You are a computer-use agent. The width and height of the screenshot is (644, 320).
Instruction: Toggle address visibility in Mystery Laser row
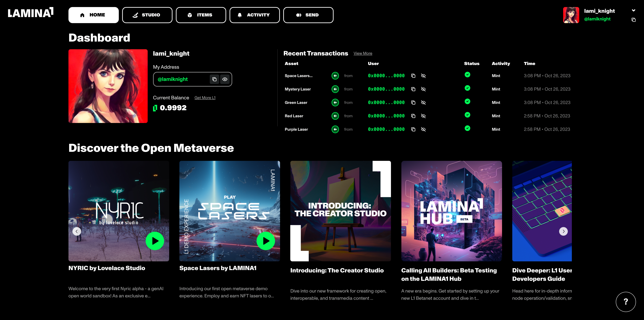tap(423, 89)
